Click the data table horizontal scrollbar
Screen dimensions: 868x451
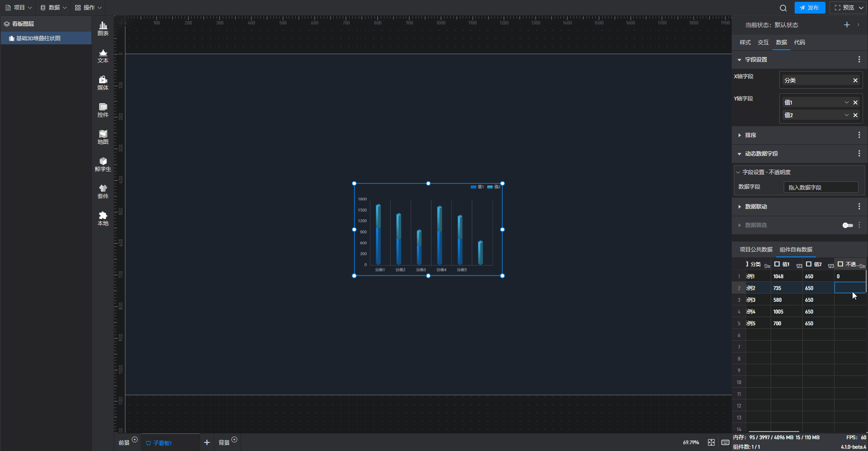pyautogui.click(x=773, y=432)
